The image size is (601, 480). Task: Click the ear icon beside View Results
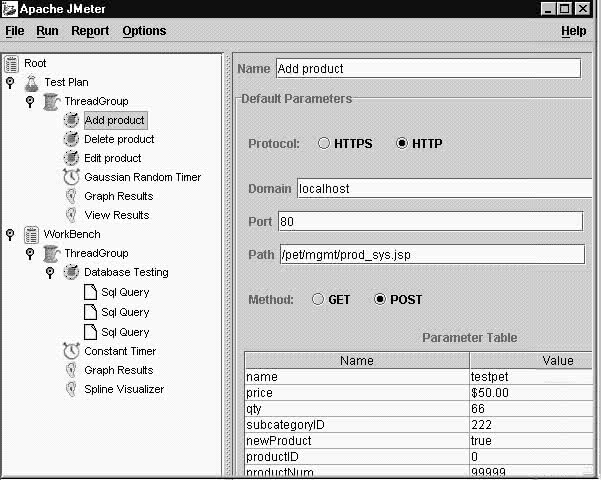point(71,215)
